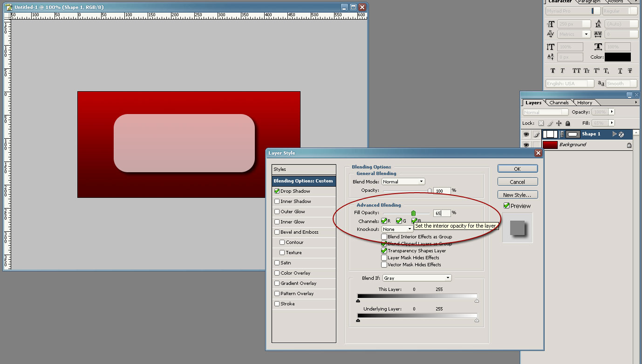Apply Superscript formatting in Character panel

tap(597, 71)
